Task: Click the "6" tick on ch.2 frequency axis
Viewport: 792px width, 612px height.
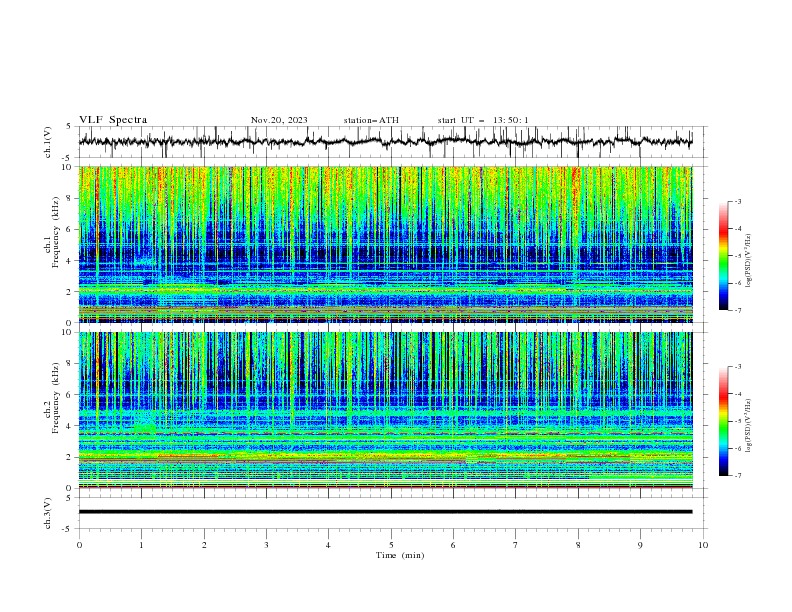Action: tap(70, 395)
